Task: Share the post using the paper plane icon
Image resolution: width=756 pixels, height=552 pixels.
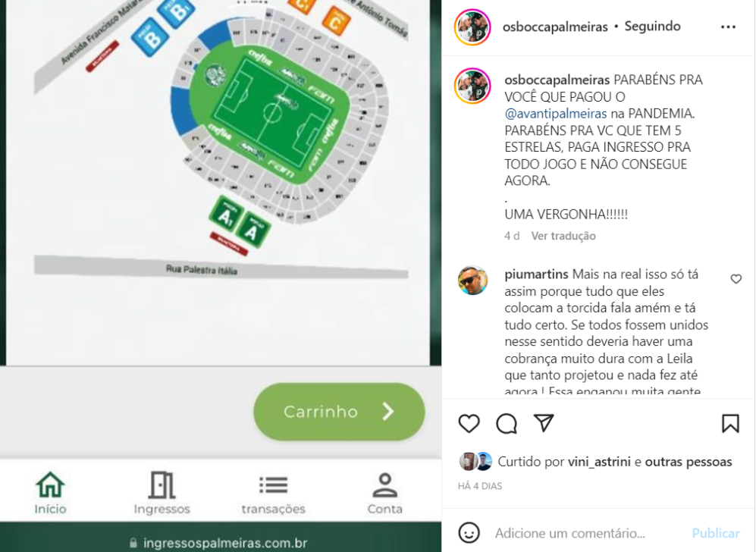Action: [x=544, y=423]
